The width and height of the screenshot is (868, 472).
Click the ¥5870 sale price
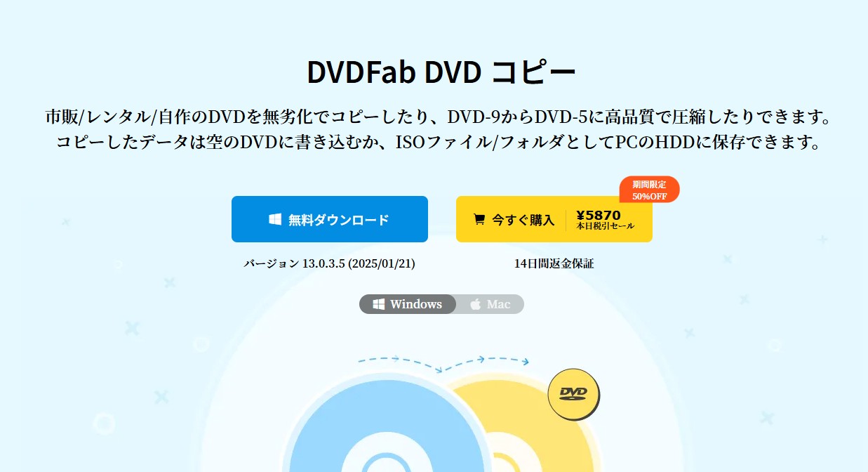coord(599,215)
